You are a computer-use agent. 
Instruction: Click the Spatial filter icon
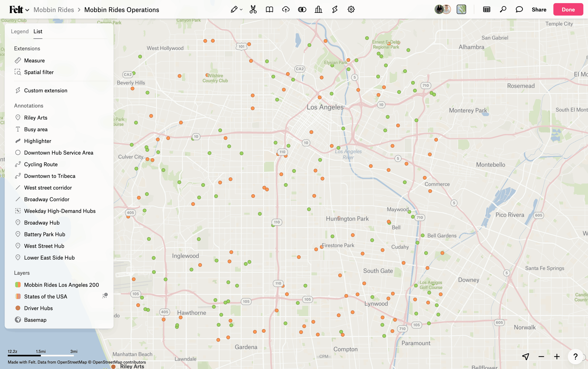[18, 72]
